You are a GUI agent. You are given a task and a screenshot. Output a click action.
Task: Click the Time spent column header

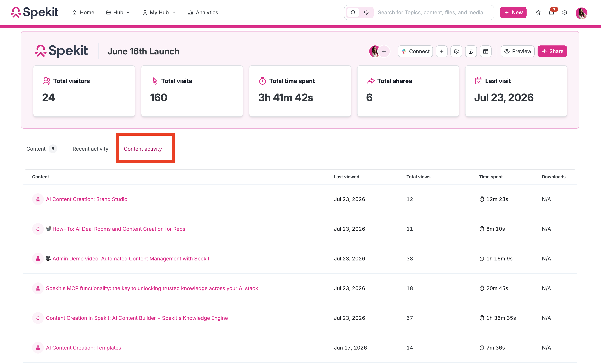(491, 177)
